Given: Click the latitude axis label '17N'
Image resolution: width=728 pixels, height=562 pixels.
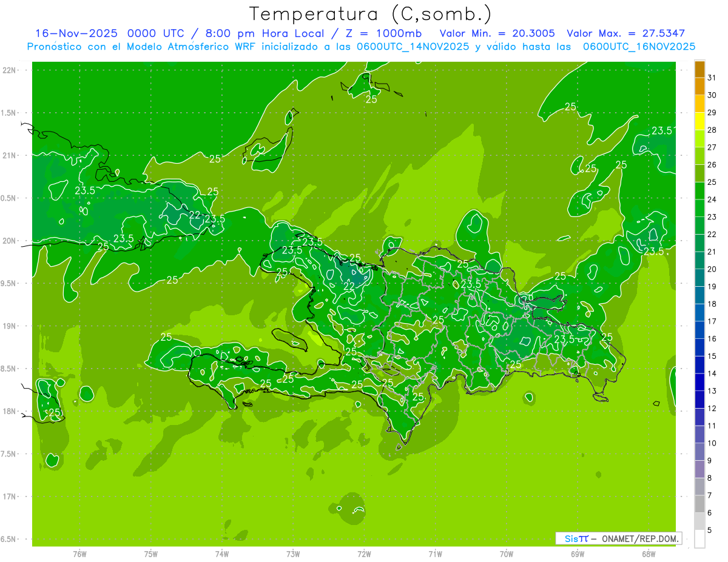Looking at the screenshot, I should (10, 497).
